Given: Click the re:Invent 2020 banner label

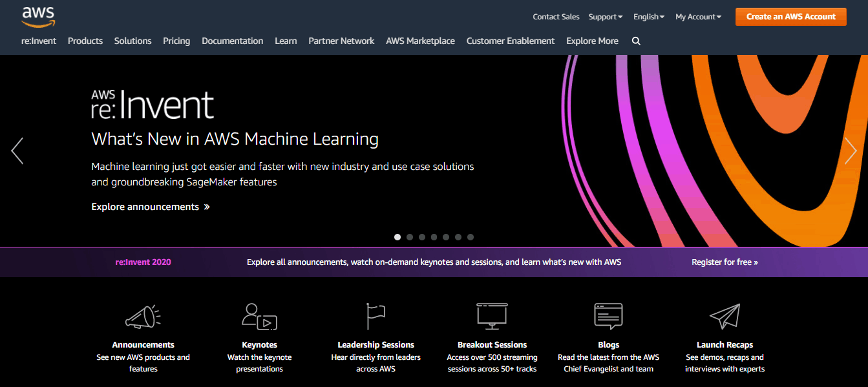Looking at the screenshot, I should coord(143,262).
